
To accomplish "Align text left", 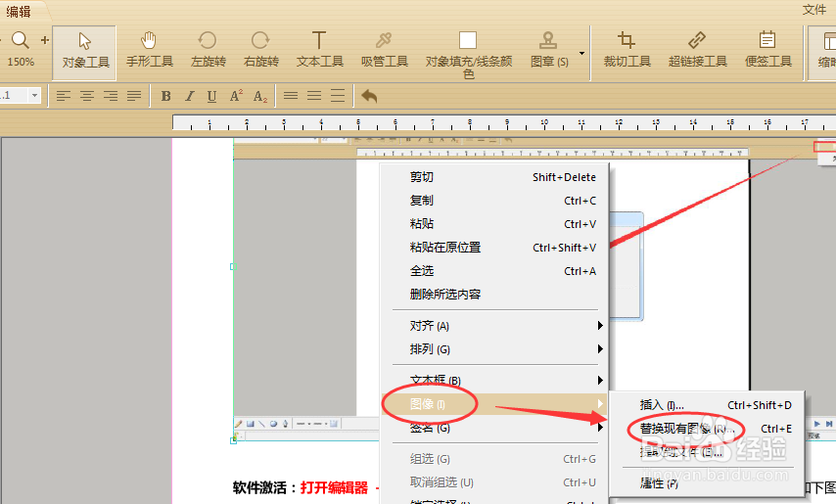I will tap(64, 96).
